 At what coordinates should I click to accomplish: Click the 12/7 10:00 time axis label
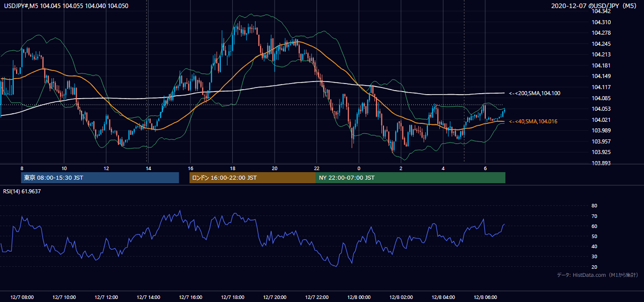[x=63, y=297]
